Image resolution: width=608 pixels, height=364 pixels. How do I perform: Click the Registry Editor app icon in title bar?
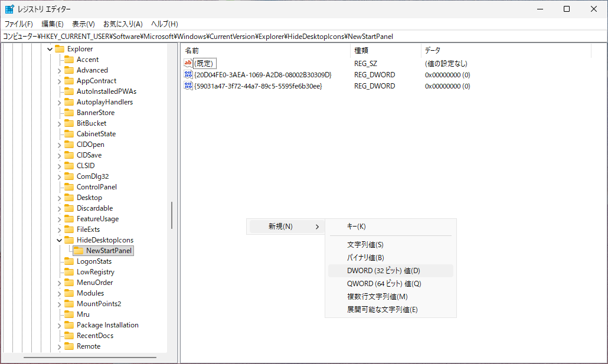(x=10, y=9)
